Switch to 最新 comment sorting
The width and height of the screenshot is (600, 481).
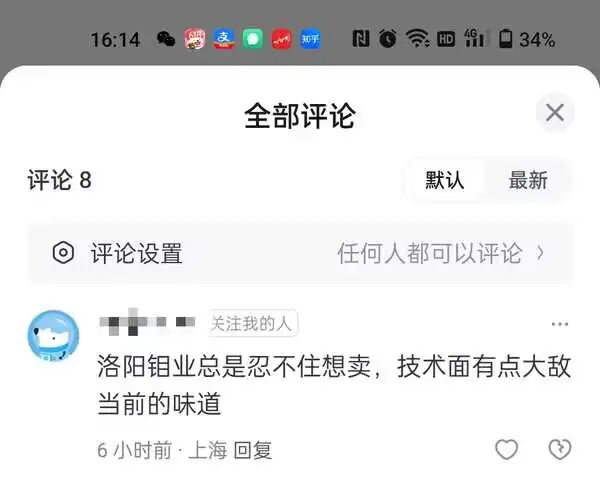pos(528,180)
